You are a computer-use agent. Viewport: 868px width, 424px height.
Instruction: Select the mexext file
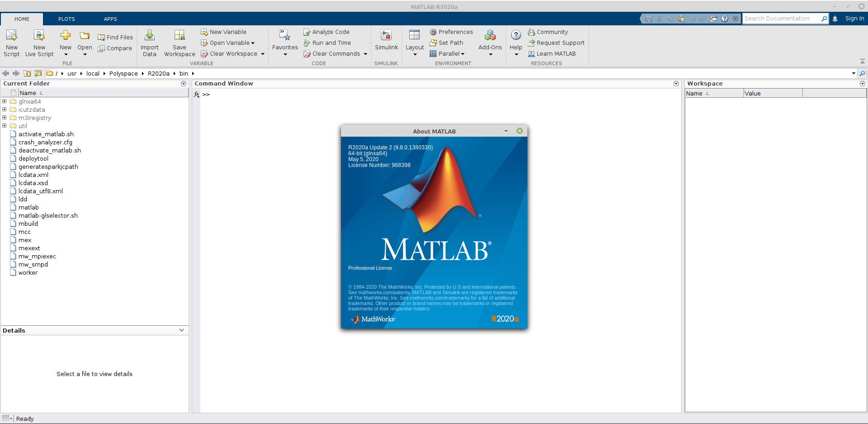(29, 248)
